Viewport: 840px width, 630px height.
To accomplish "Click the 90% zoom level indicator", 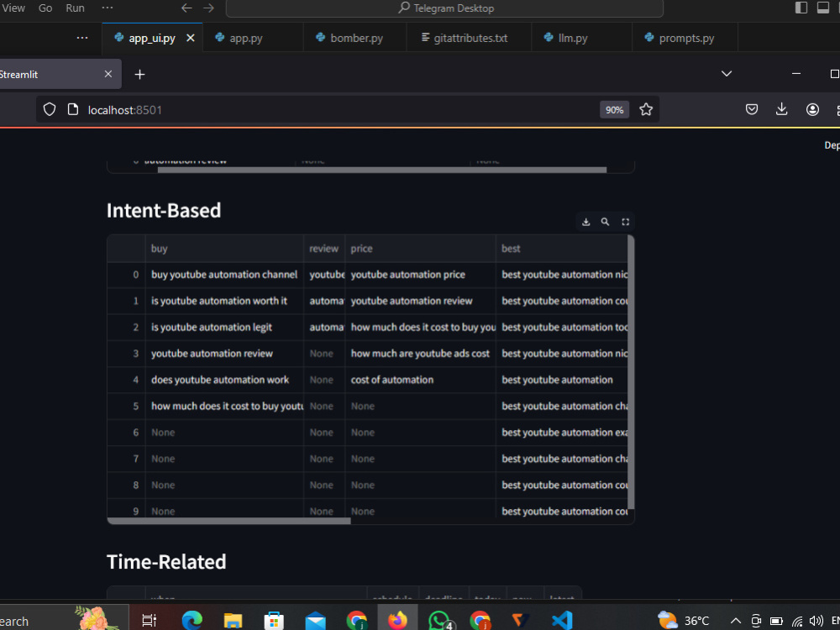I will [x=614, y=110].
